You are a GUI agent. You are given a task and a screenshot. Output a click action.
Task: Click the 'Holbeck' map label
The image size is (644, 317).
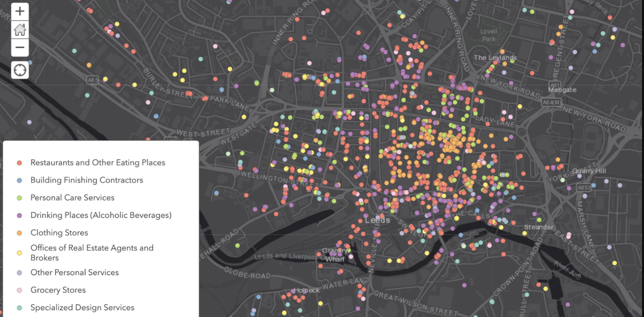tap(307, 290)
